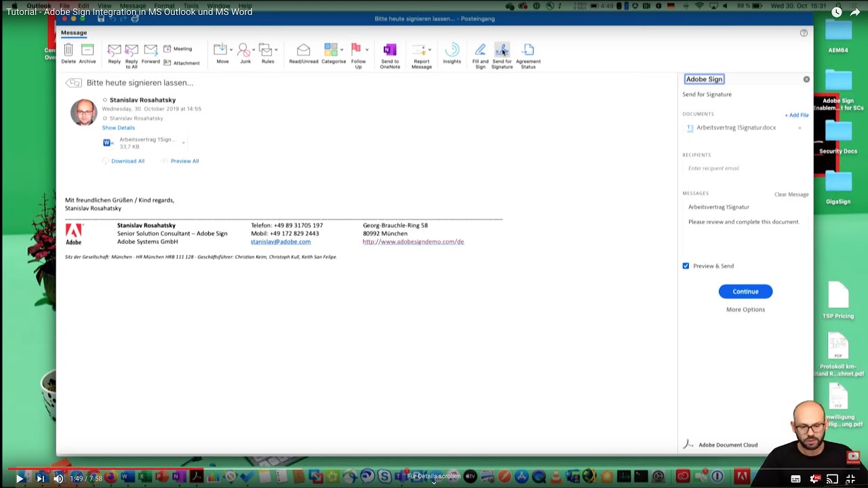Uncheck Preview & Send checkbox
Screen dimensions: 868x488
[x=686, y=266]
